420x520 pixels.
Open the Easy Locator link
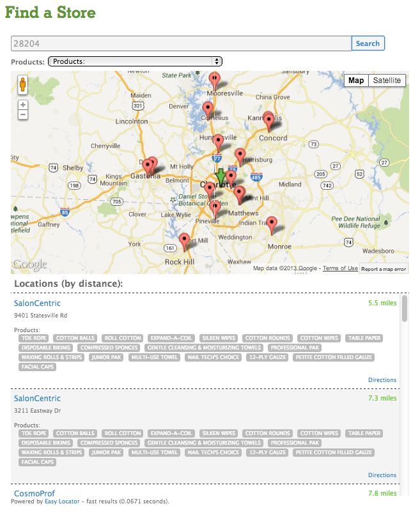click(x=62, y=501)
